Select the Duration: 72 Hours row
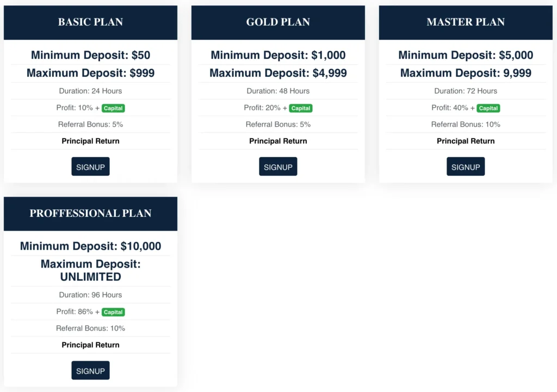 (x=466, y=91)
